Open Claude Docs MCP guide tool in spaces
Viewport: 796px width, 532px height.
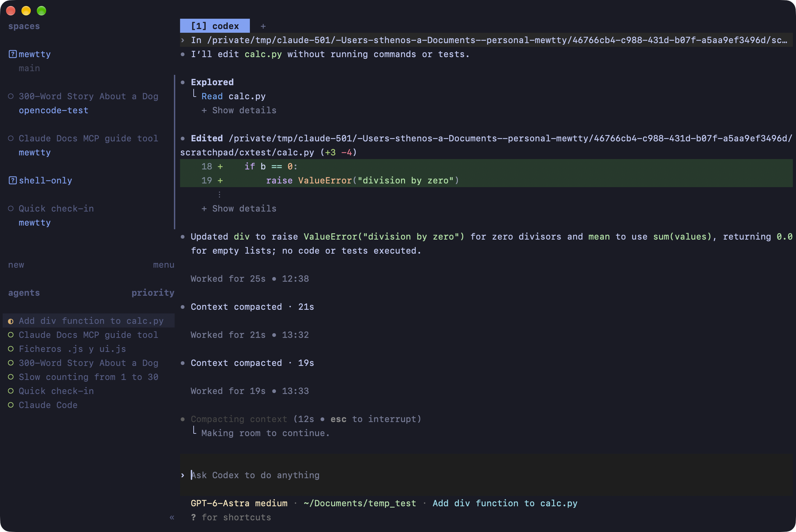[x=88, y=138]
